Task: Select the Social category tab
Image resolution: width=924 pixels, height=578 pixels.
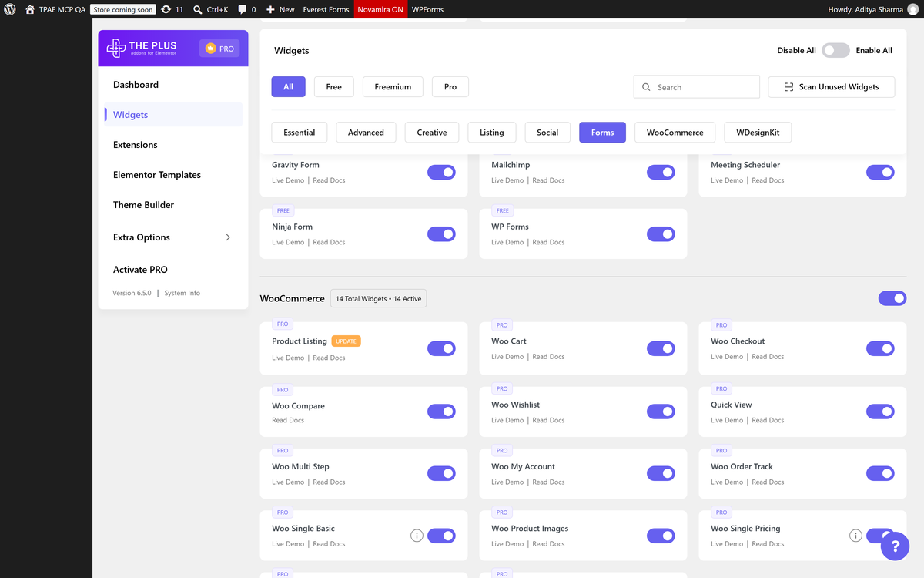Action: (547, 133)
